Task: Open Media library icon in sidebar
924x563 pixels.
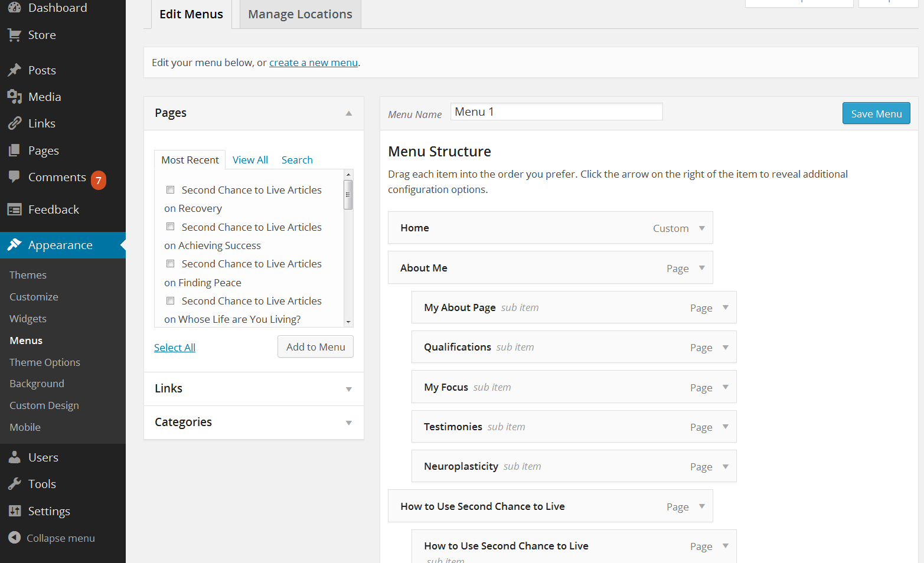Action: pos(14,97)
